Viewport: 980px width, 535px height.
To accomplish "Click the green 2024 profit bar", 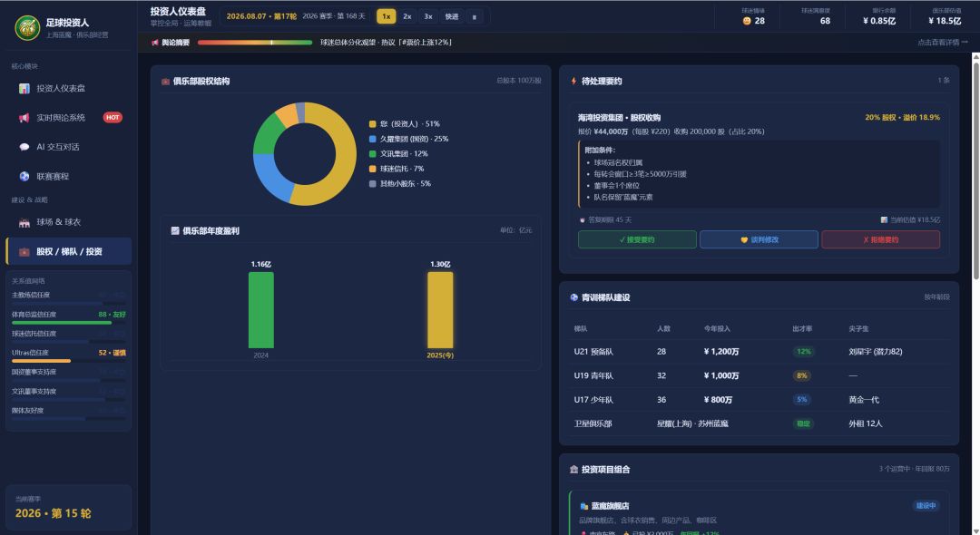I will 260,310.
